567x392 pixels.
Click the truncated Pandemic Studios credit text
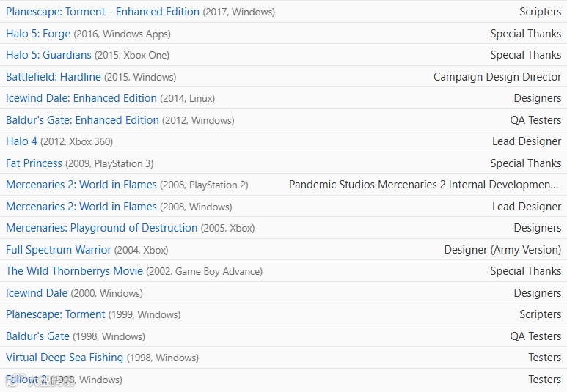click(425, 185)
